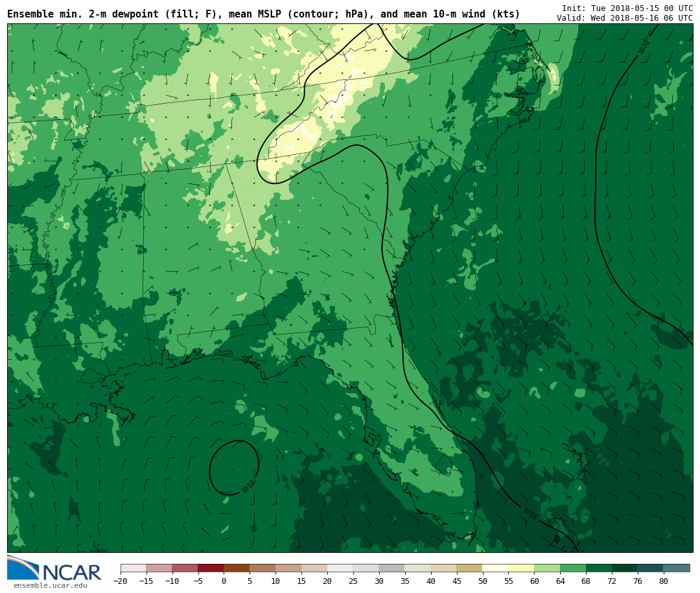Pick the 45 to 50 khaki swatch
The width and height of the screenshot is (700, 593).
pyautogui.click(x=470, y=568)
